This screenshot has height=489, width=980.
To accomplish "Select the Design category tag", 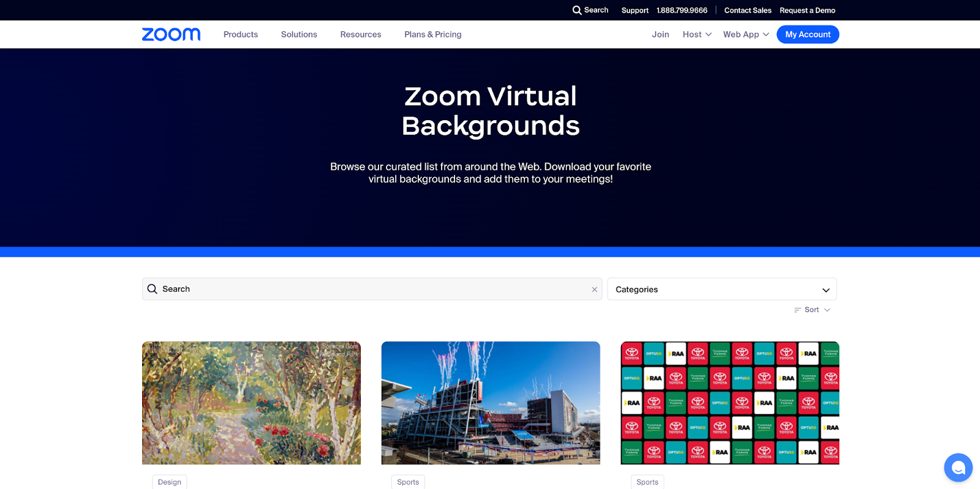I will [x=170, y=482].
